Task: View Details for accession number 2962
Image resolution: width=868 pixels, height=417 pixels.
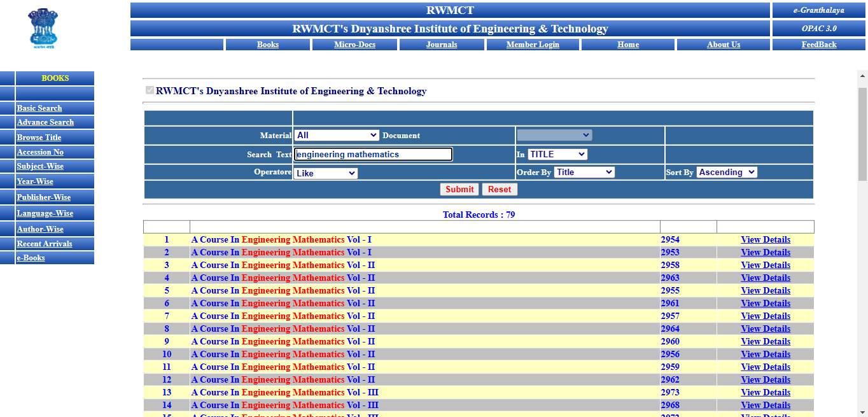Action: click(x=766, y=380)
